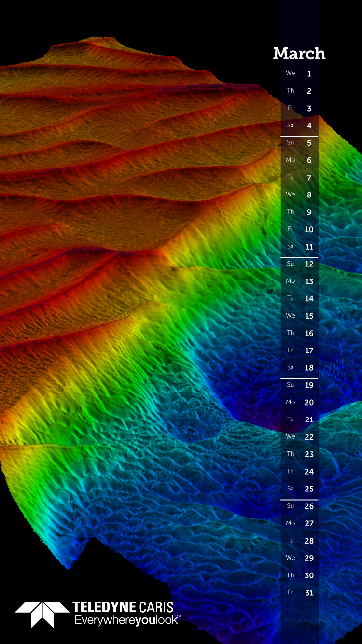Select date 5 in the calendar
This screenshot has width=362, height=644.
tap(309, 143)
